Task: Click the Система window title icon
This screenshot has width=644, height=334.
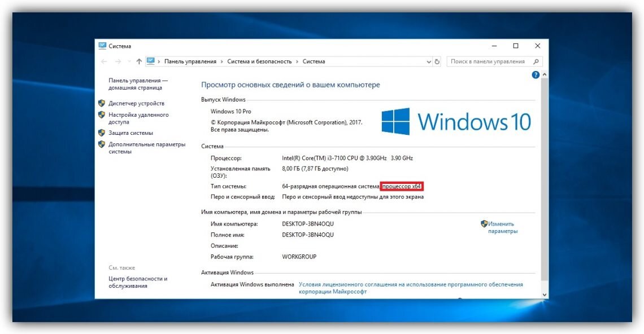Action: click(102, 46)
